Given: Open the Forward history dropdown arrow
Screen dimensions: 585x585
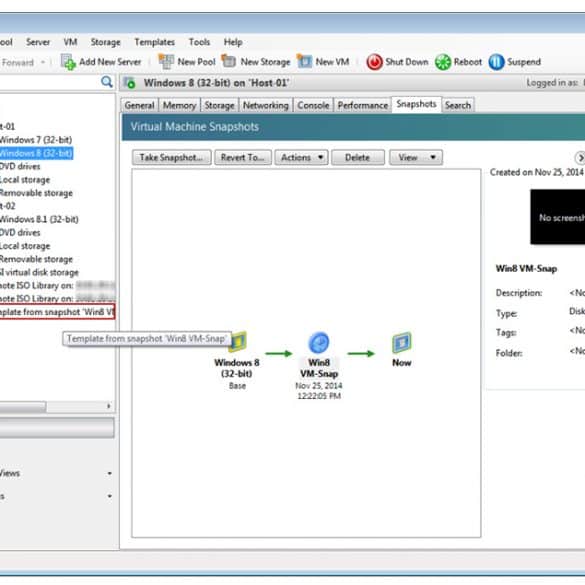Looking at the screenshot, I should point(43,62).
